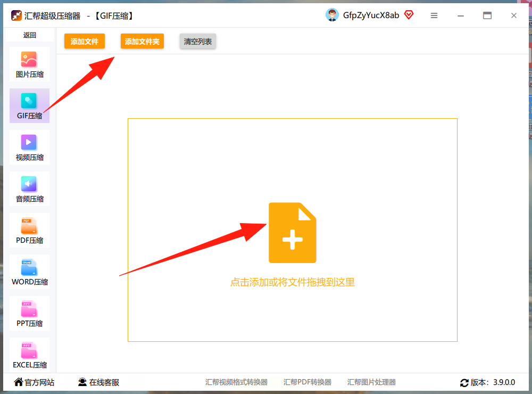Open the 汇帮视频格式转换器 link
The width and height of the screenshot is (532, 394).
point(236,382)
